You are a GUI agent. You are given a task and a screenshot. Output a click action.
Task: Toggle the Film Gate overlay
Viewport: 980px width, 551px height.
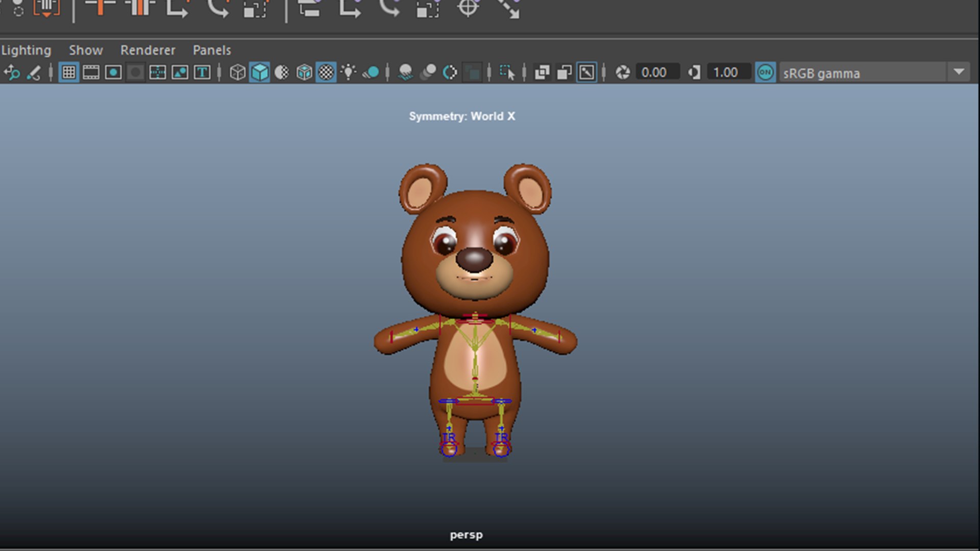(x=91, y=72)
